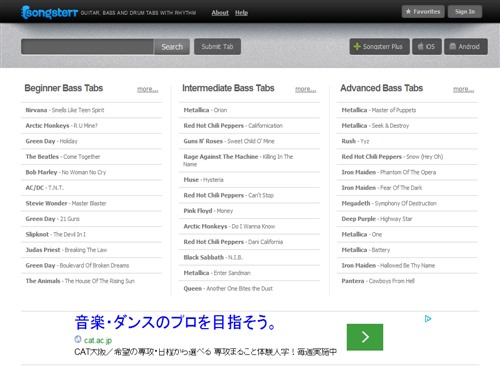Viewport: 500px width, 375px height.
Task: Open Red Hot Chili Peppers - Snow (Hey Oh)
Action: 392,157
